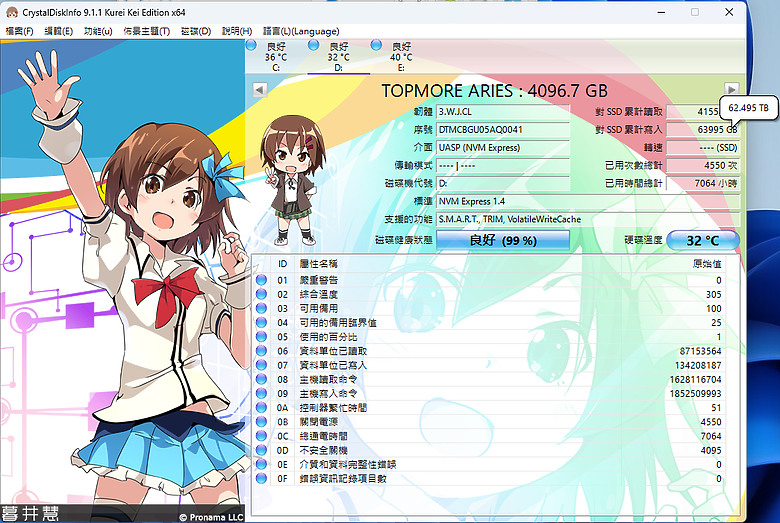Click the power on hours 7064 小時
780x523 pixels.
pos(702,184)
